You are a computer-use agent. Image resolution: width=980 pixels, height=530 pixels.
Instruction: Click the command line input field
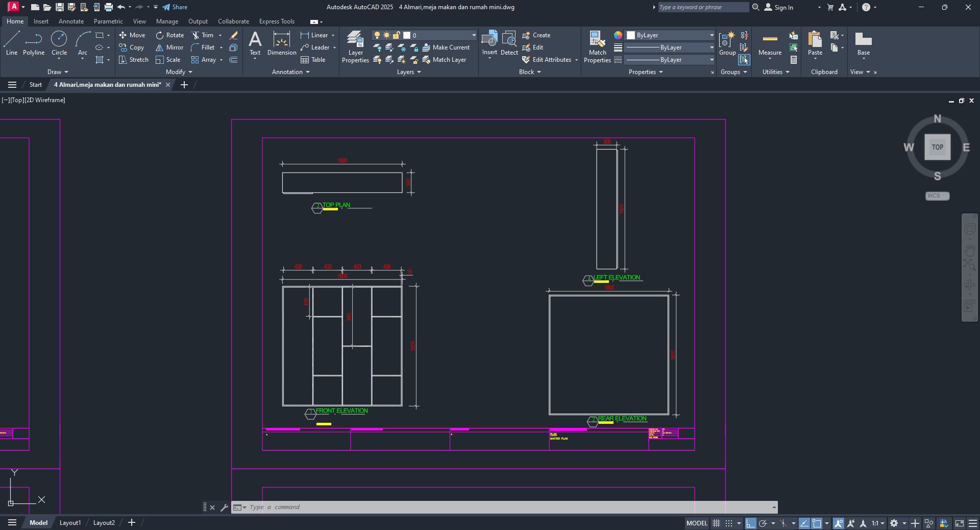[505, 507]
